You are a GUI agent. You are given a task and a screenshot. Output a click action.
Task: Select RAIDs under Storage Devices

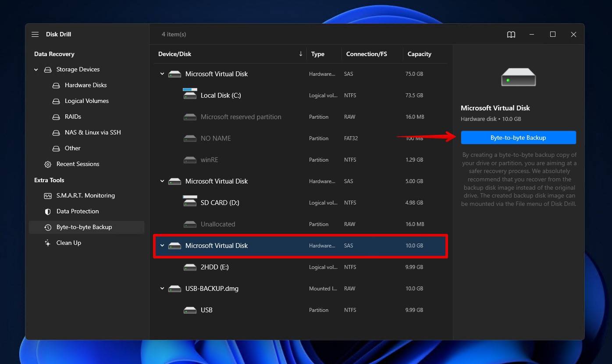coord(73,117)
